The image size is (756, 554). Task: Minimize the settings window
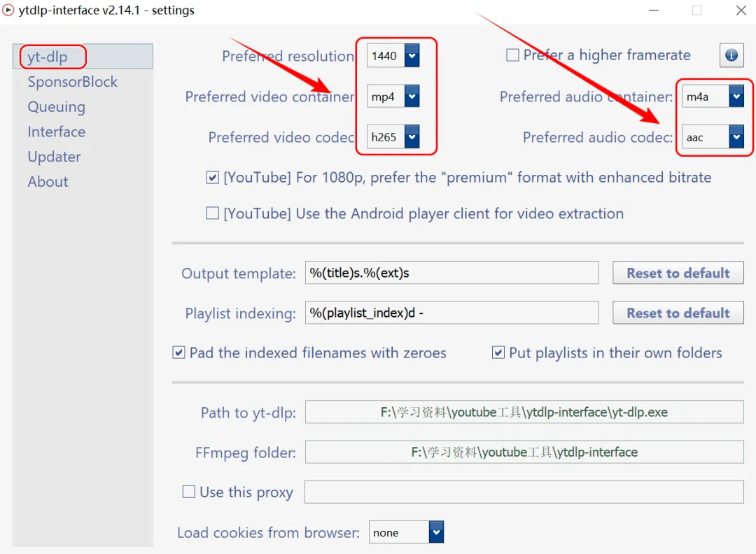tap(654, 10)
